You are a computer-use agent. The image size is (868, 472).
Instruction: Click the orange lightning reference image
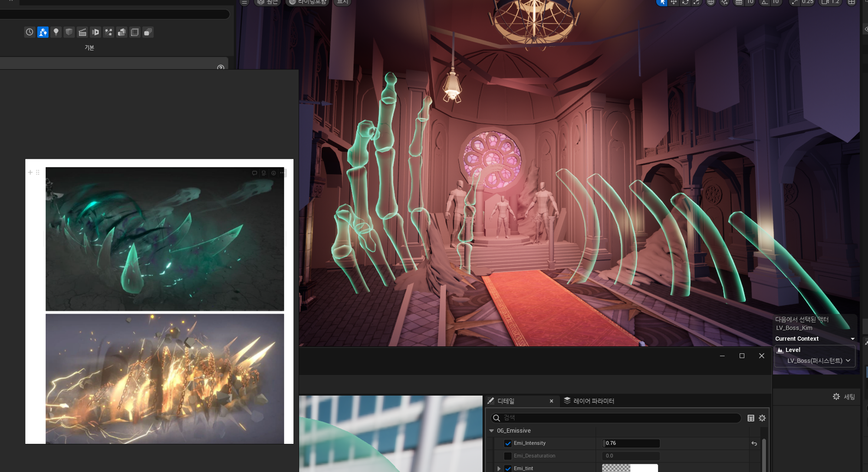click(165, 379)
